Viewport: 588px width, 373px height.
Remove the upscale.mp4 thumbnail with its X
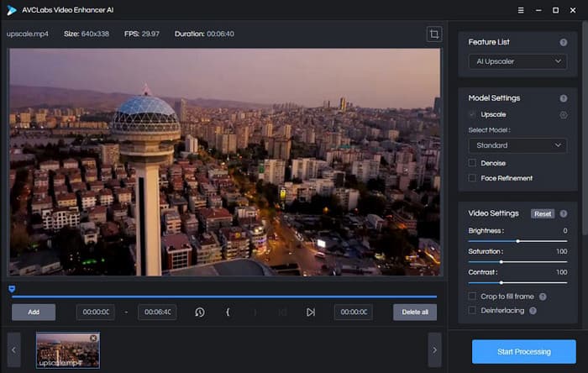point(93,338)
